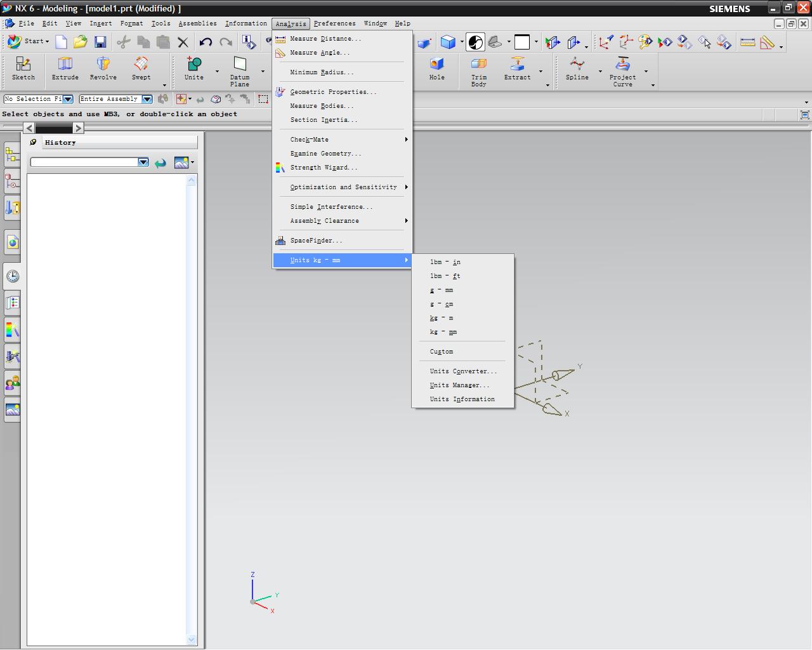Image resolution: width=812 pixels, height=650 pixels.
Task: Click the Sketch tool icon
Action: [x=23, y=69]
